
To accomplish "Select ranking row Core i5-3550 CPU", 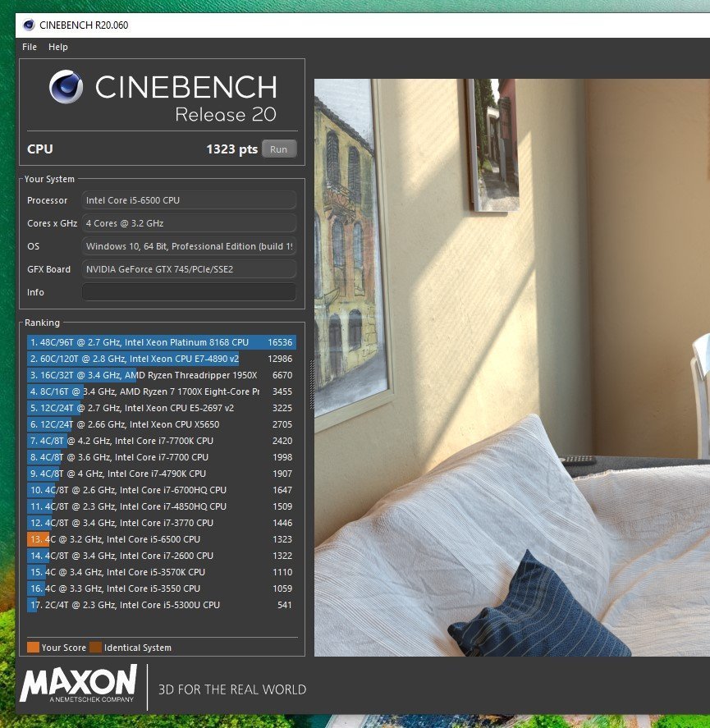I will coord(162,588).
